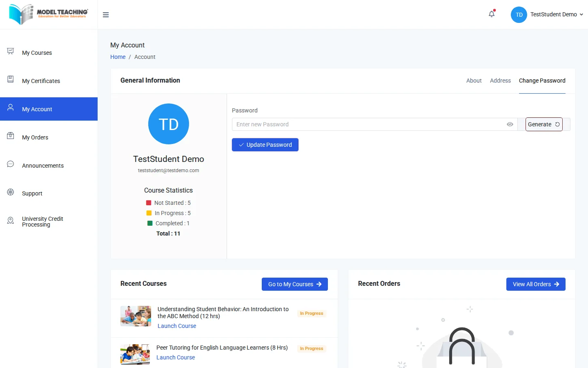This screenshot has height=368, width=588.
Task: Click the Announcements chat bubble icon
Action: pos(11,164)
